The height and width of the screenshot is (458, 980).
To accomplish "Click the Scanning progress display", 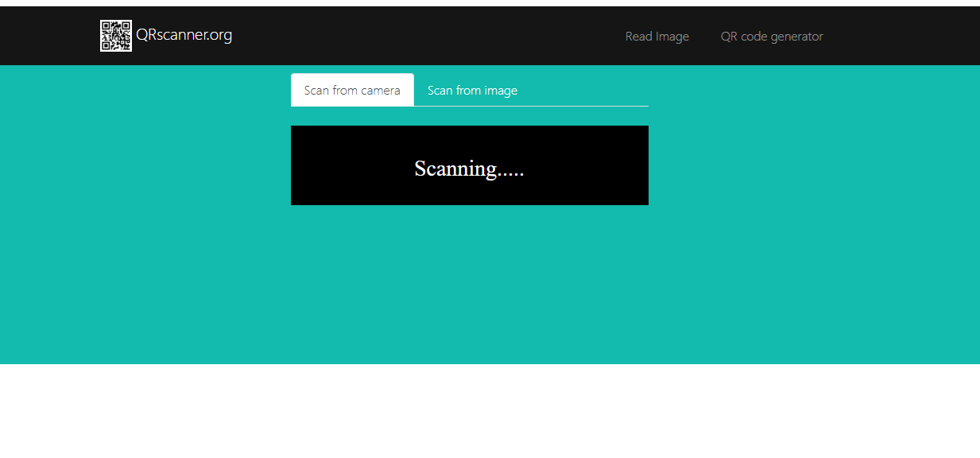I will click(x=469, y=169).
